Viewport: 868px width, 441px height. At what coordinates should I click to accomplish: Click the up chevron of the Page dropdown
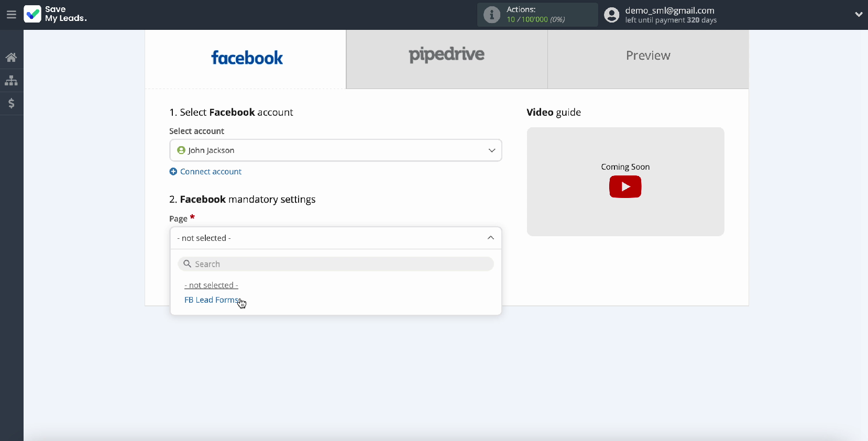(x=490, y=238)
